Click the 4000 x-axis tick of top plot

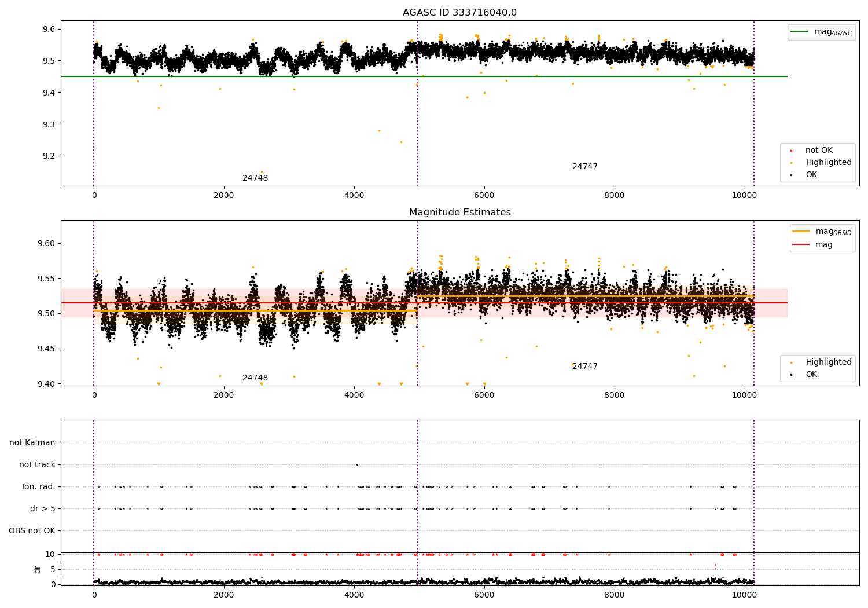(354, 196)
